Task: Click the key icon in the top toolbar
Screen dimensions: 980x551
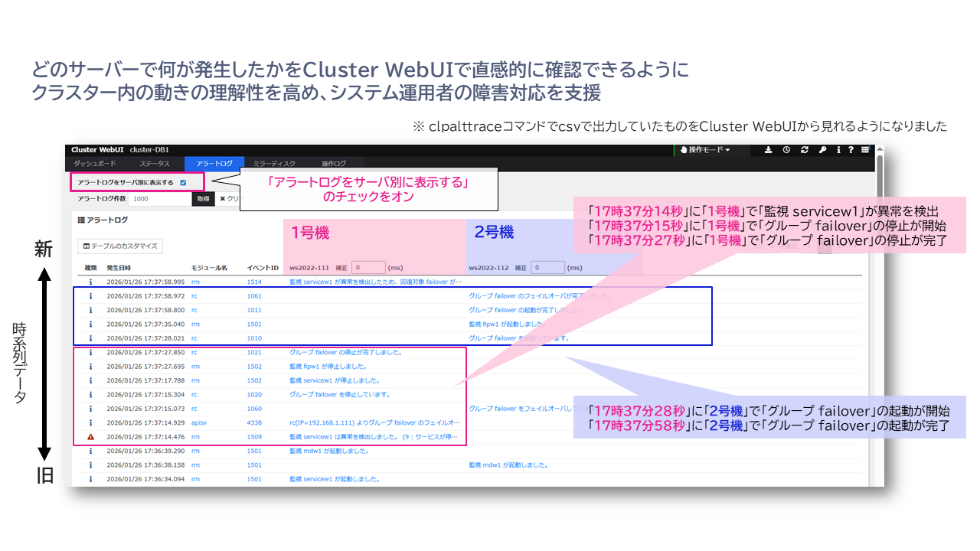Action: (x=822, y=150)
